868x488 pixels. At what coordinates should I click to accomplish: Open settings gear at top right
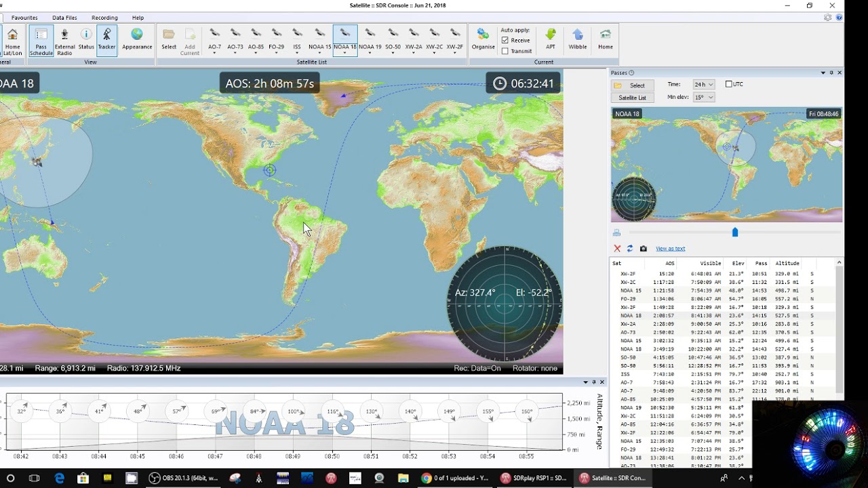(827, 18)
